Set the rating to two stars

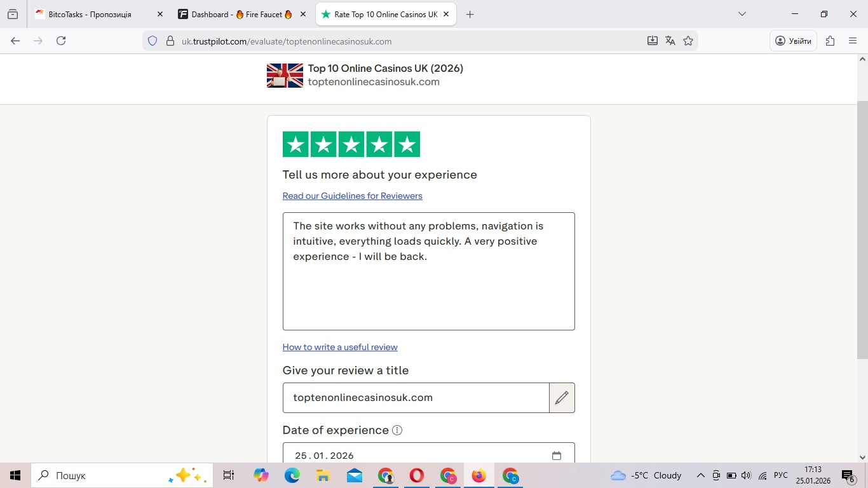323,144
